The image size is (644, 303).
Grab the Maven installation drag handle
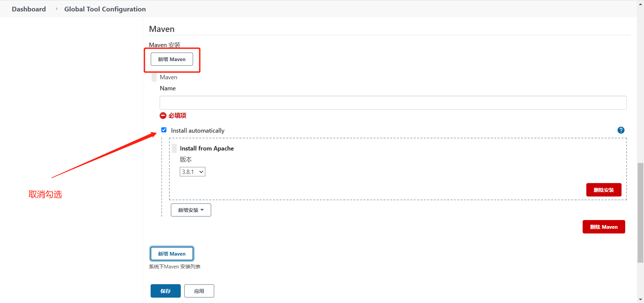point(154,77)
